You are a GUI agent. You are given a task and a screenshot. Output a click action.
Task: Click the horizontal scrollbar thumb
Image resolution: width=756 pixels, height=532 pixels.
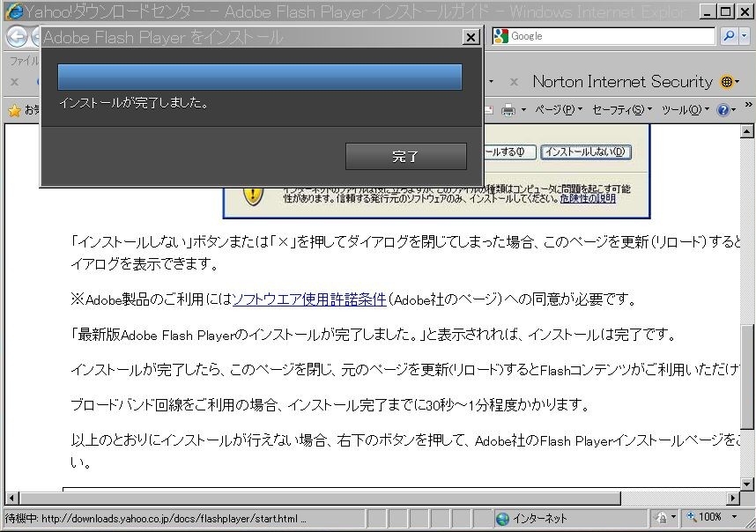click(320, 498)
